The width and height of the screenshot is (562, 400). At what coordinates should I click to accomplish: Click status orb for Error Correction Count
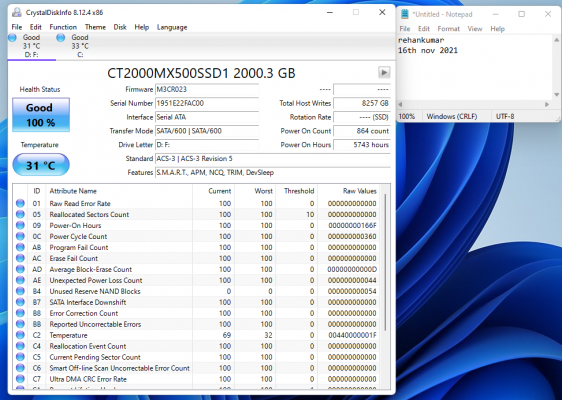[20, 313]
